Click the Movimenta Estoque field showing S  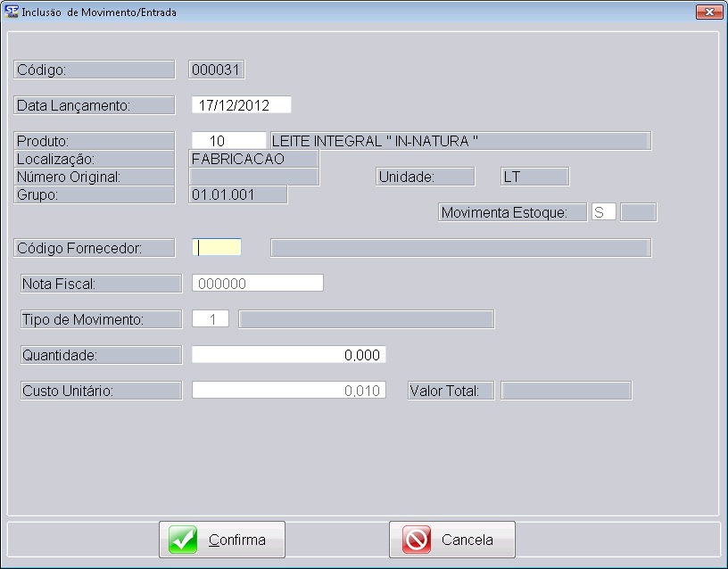604,212
